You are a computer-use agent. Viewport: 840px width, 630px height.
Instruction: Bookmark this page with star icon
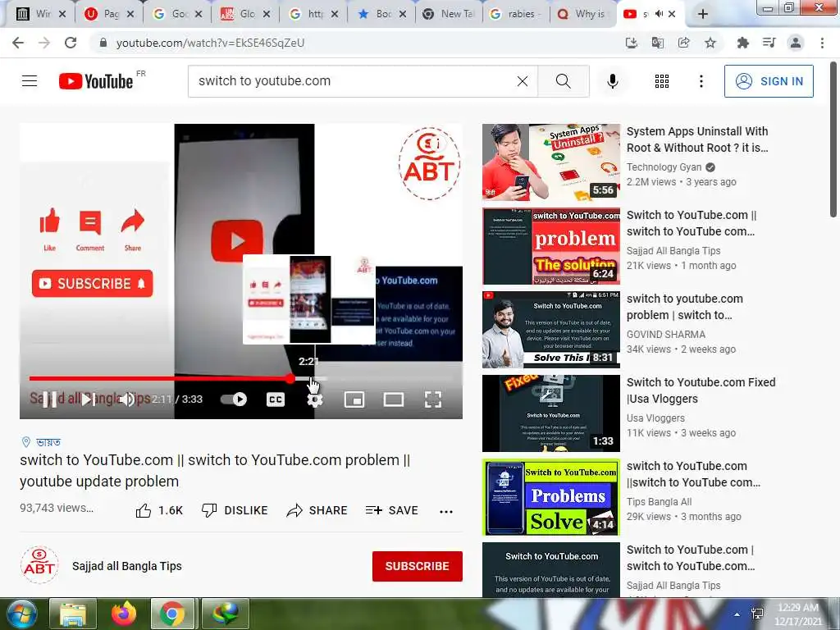[x=710, y=43]
